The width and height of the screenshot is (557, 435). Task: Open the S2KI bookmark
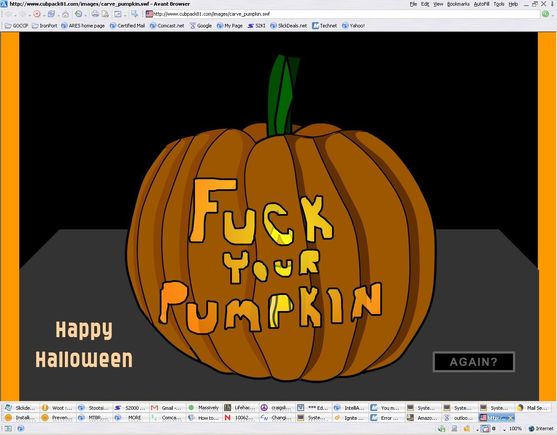pyautogui.click(x=256, y=26)
